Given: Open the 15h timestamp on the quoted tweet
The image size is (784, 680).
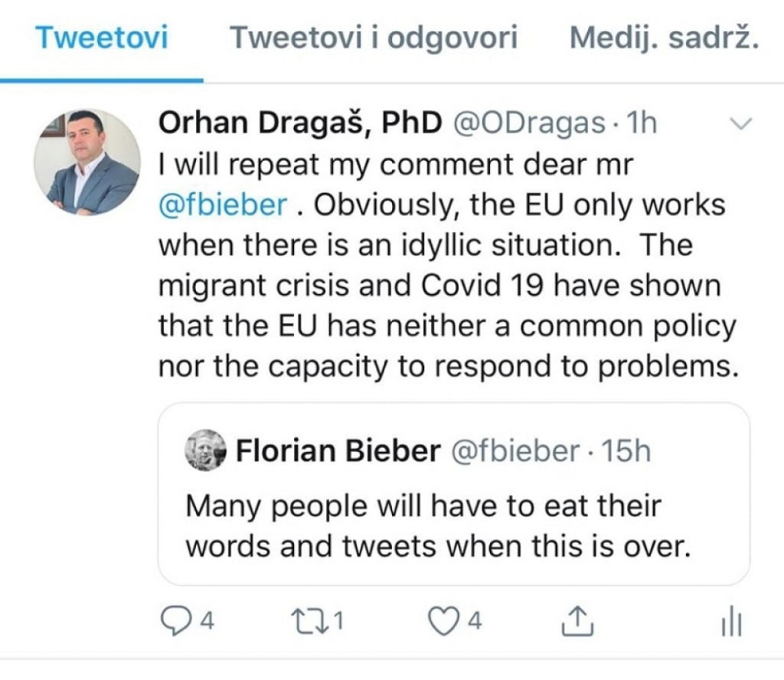Looking at the screenshot, I should coord(625,451).
